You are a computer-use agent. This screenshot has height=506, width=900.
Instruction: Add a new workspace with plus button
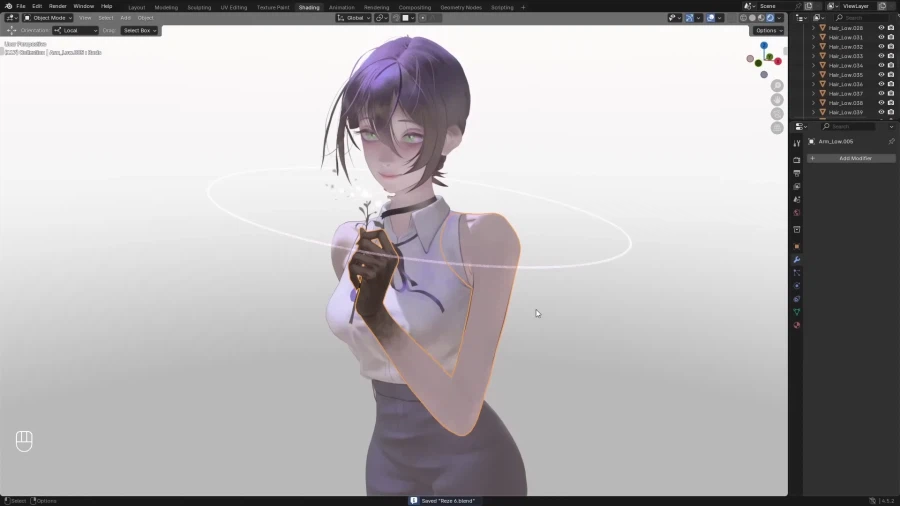point(523,7)
